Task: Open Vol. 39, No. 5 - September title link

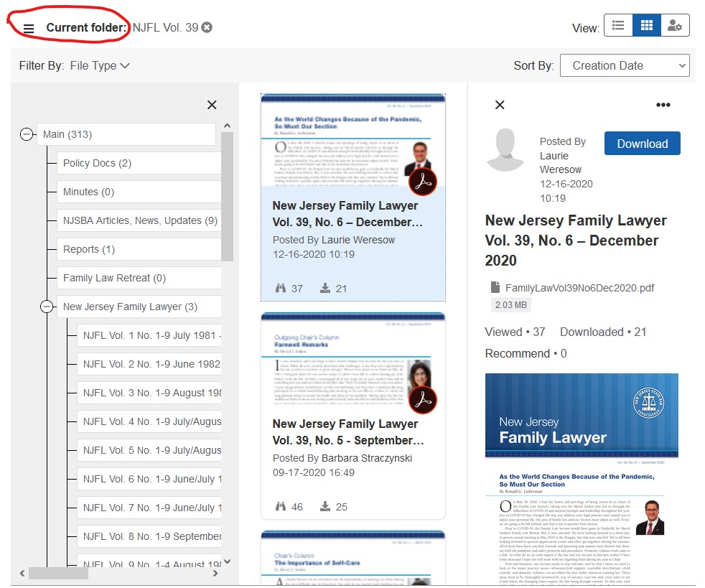Action: point(348,432)
